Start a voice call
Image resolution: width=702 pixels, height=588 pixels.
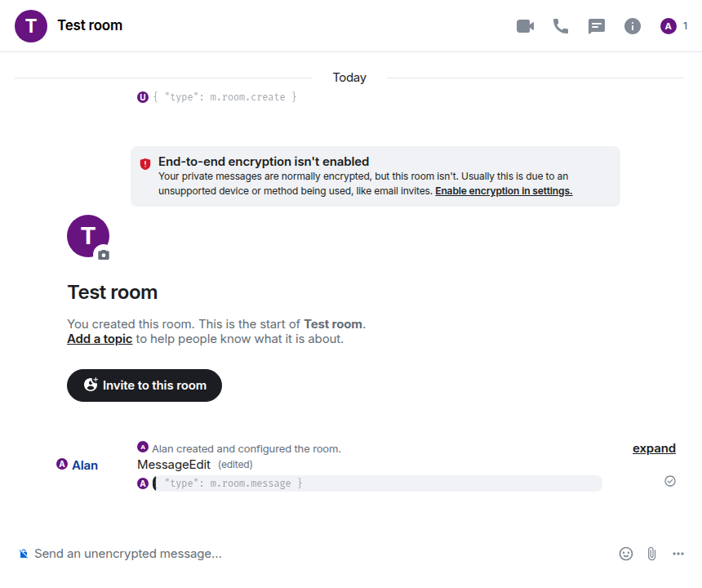pos(561,26)
